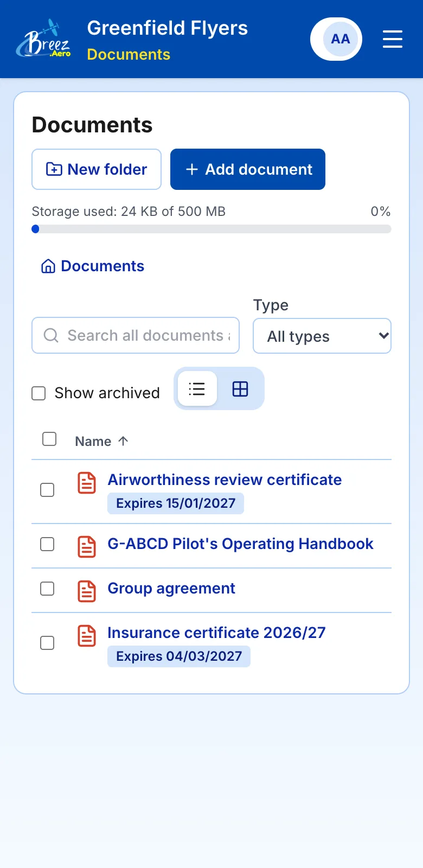Click the New folder button

pyautogui.click(x=97, y=169)
